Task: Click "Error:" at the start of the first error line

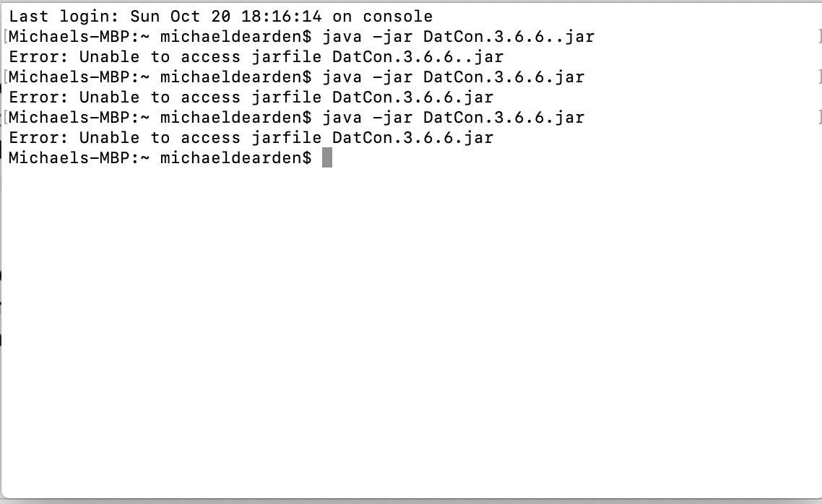Action: [x=39, y=56]
